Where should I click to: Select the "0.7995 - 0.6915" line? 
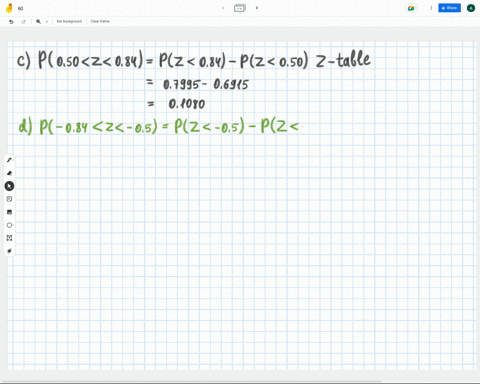point(206,85)
